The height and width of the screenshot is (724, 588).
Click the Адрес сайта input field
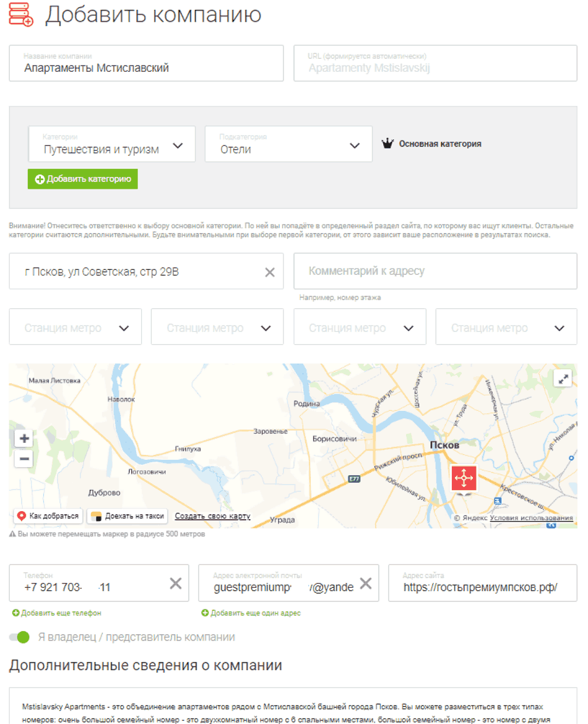[483, 583]
